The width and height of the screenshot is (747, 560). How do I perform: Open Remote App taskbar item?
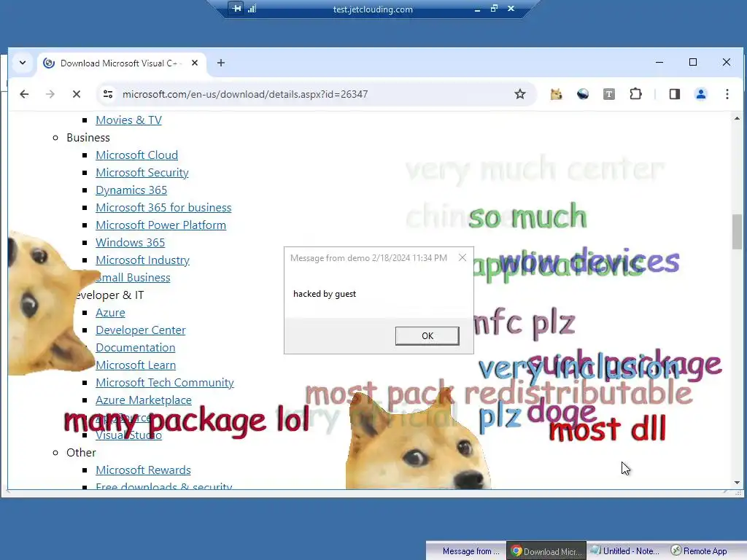click(700, 551)
